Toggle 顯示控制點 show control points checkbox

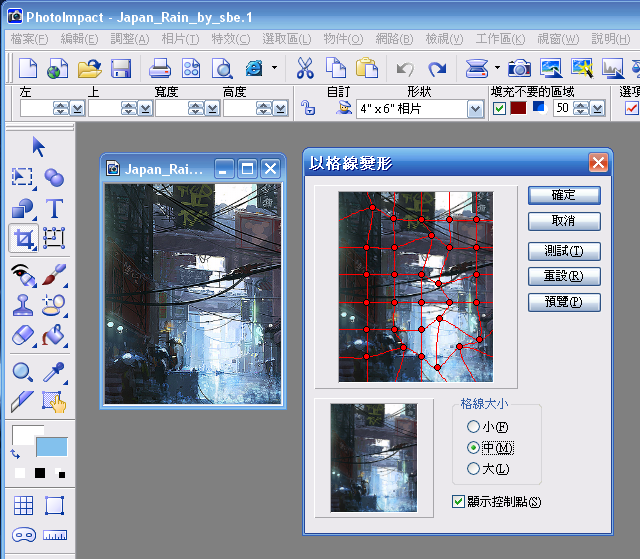[x=458, y=501]
